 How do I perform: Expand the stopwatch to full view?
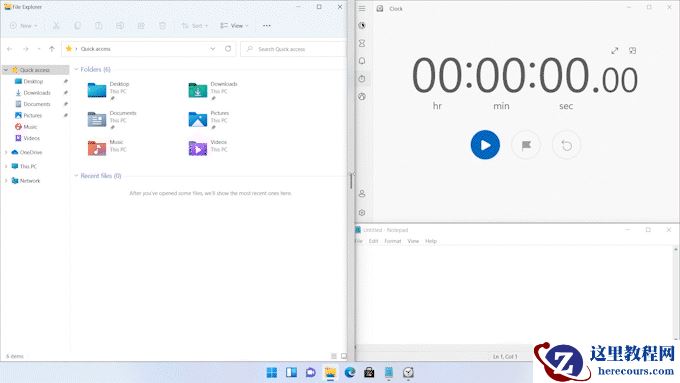click(615, 51)
